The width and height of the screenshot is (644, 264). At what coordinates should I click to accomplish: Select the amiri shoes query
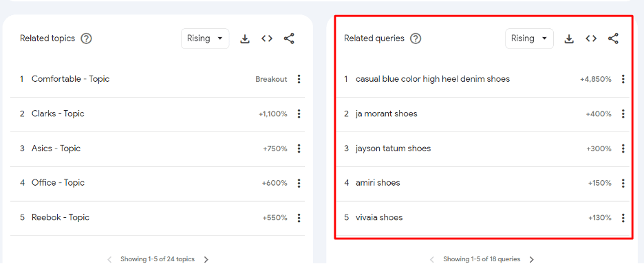378,183
